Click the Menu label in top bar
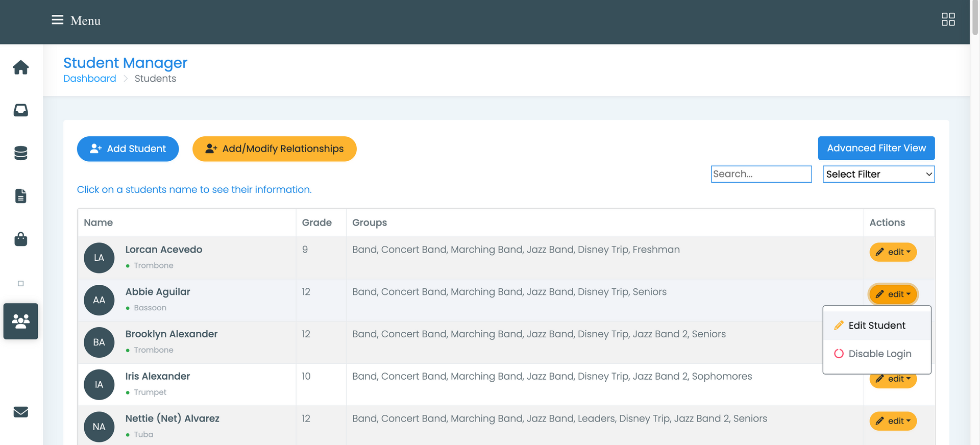This screenshot has width=980, height=445. [85, 20]
